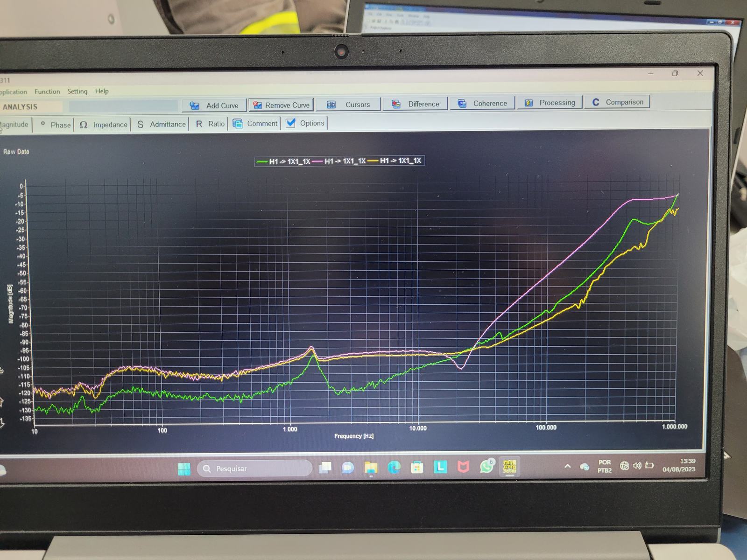Switch to the Admittance view
Image resolution: width=747 pixels, height=560 pixels.
161,124
